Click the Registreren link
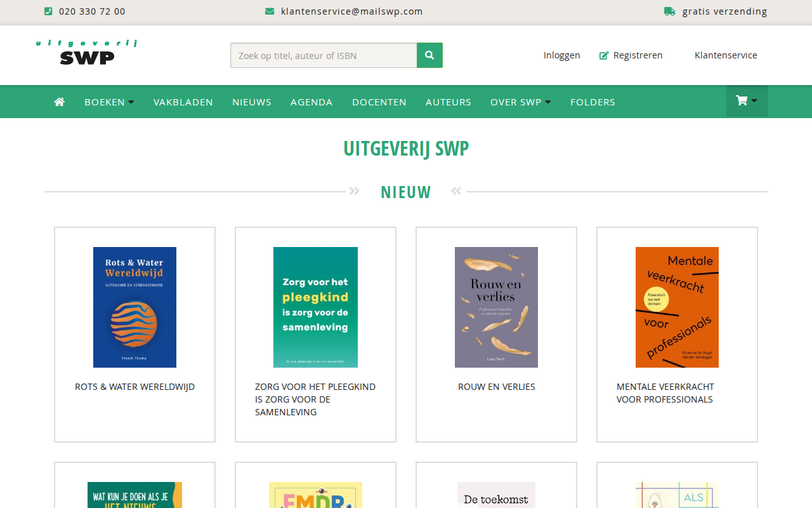The image size is (812, 508). pos(638,55)
